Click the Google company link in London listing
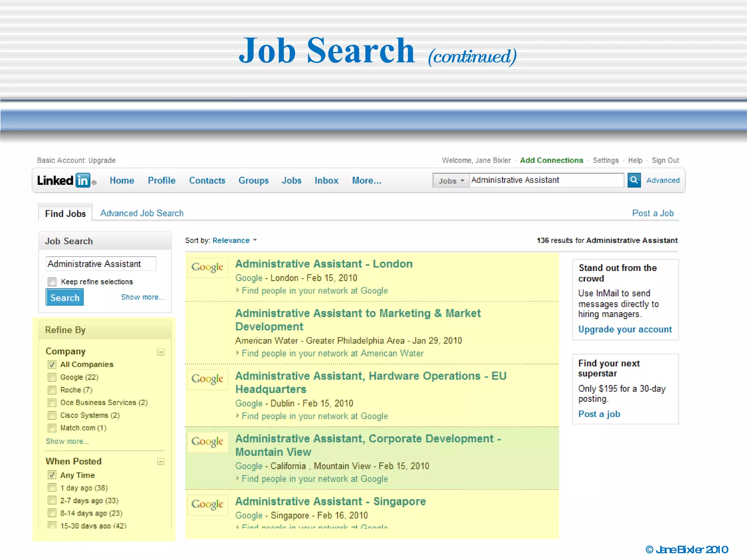This screenshot has height=560, width=747. 249,278
